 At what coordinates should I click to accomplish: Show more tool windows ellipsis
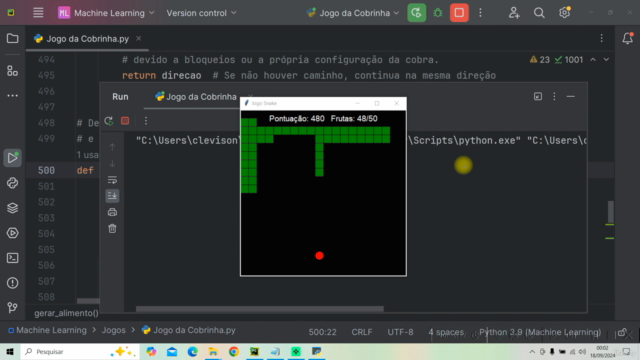coord(13,96)
